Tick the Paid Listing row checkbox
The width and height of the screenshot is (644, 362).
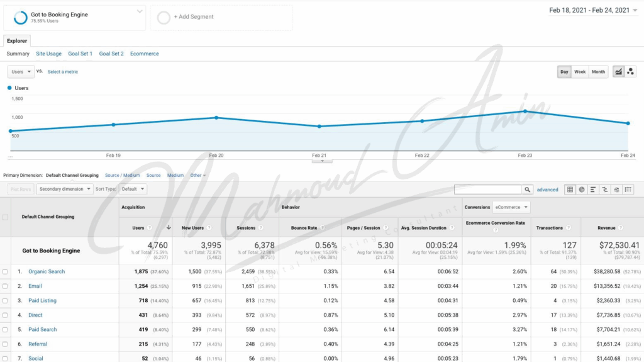[x=5, y=301]
